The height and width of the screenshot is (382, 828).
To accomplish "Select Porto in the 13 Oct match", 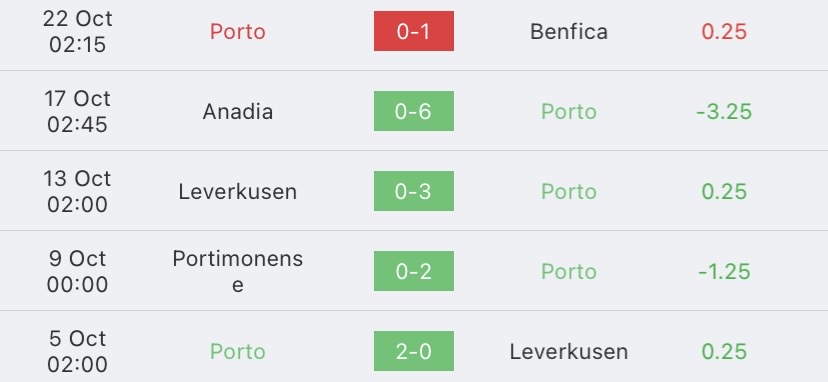I will tap(569, 191).
